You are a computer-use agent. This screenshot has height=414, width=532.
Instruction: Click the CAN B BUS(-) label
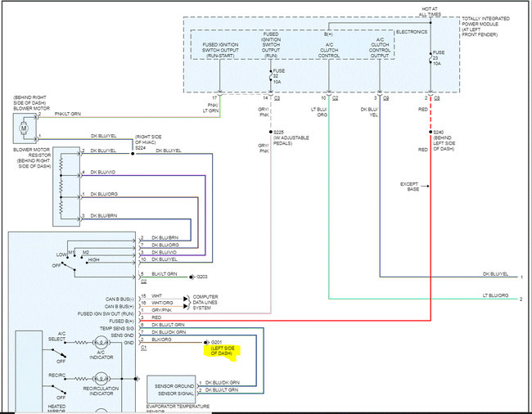pyautogui.click(x=119, y=299)
